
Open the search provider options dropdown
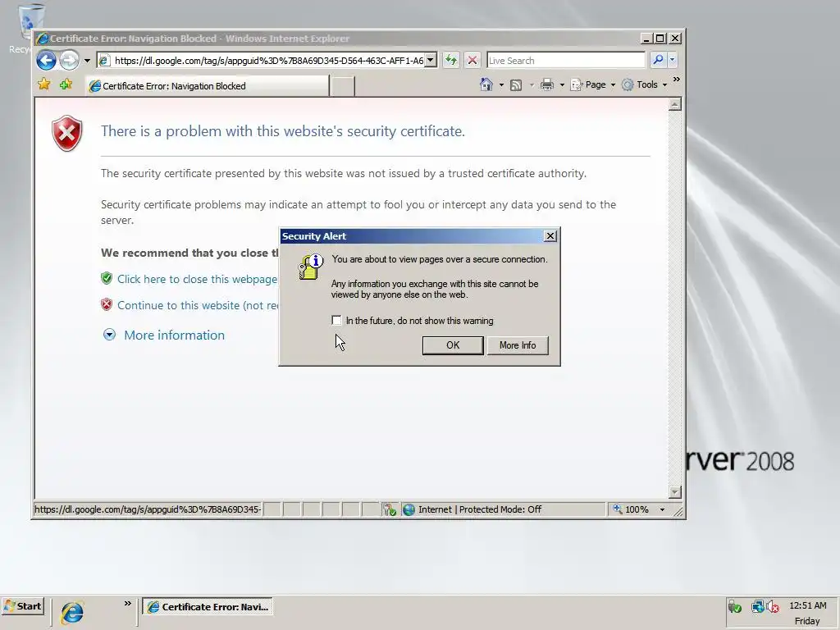pyautogui.click(x=673, y=60)
